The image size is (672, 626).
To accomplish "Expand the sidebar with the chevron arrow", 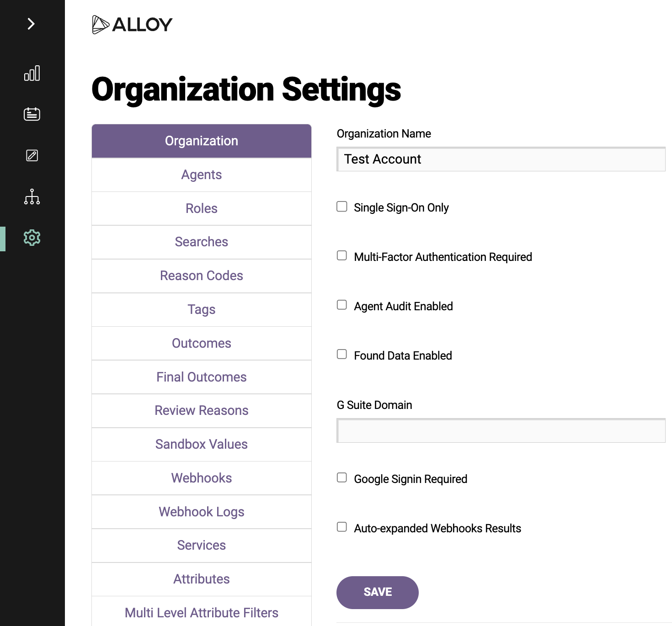I will point(31,24).
